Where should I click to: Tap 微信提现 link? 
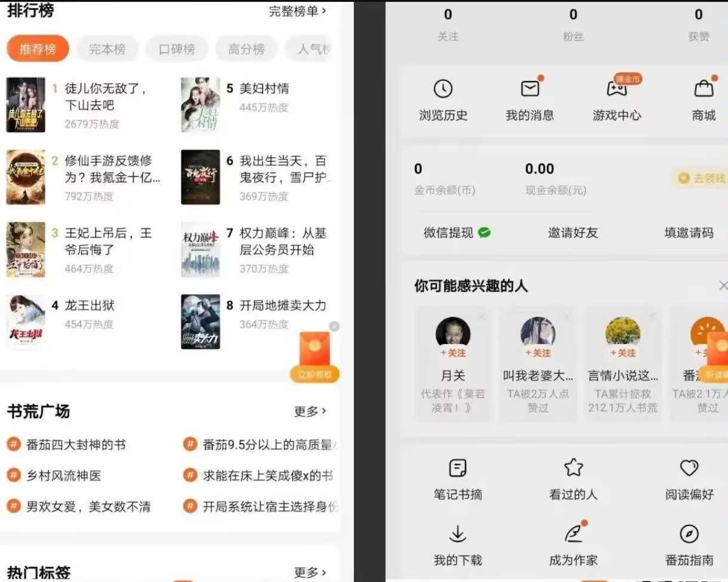(x=456, y=233)
